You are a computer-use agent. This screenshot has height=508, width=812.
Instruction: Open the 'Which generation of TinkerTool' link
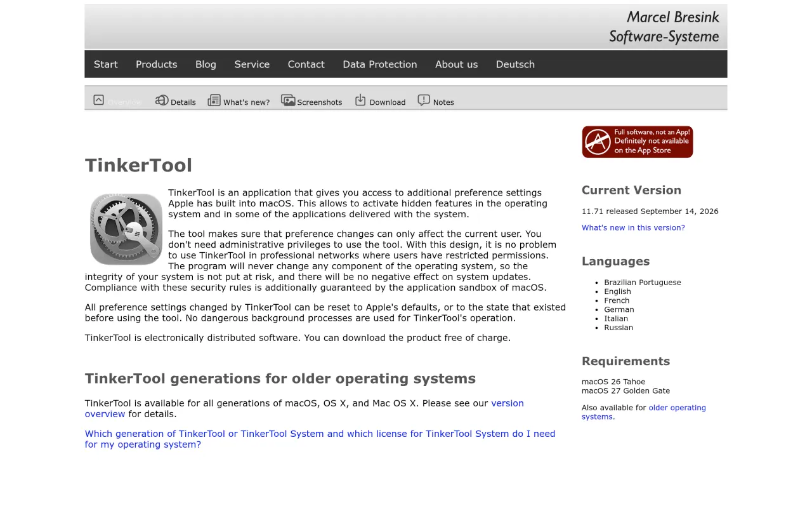click(x=320, y=439)
